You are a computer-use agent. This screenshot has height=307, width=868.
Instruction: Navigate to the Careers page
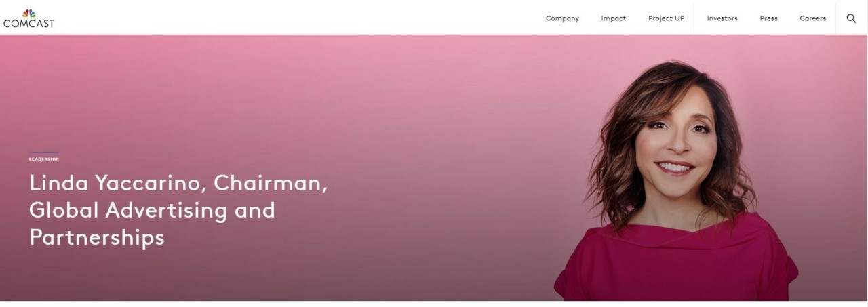click(x=812, y=18)
